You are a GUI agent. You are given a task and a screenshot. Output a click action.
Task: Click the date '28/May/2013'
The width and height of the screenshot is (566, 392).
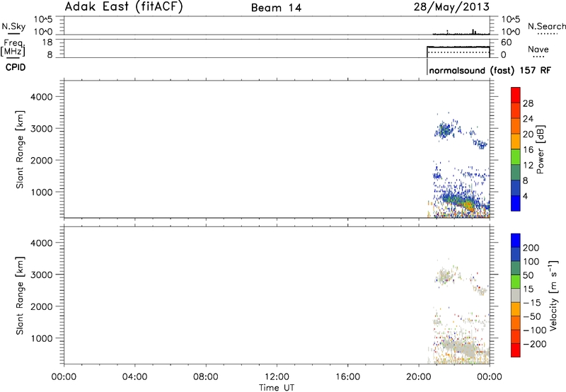coord(451,7)
